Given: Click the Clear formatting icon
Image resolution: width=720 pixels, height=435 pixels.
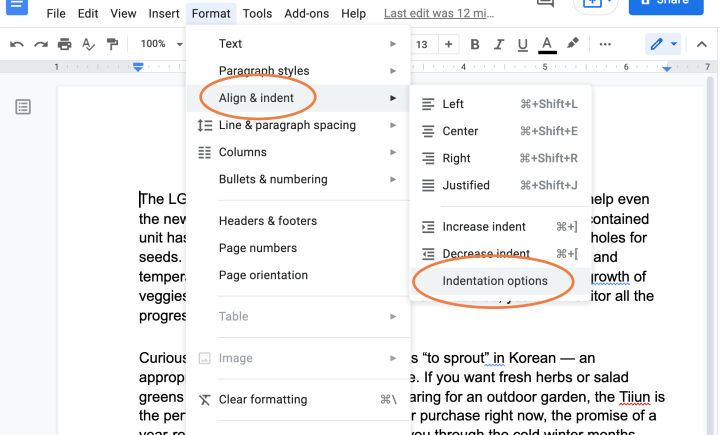Looking at the screenshot, I should 205,400.
